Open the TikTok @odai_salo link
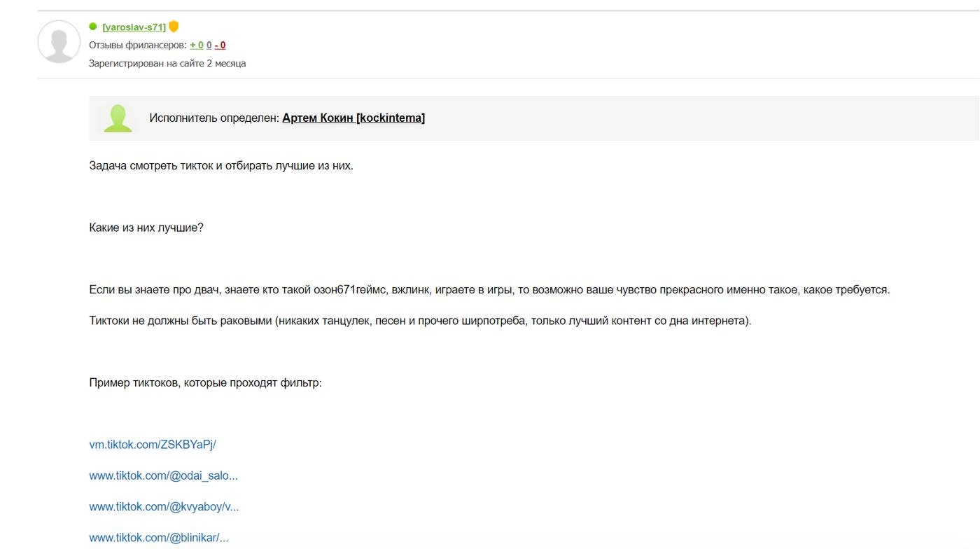Viewport: 980px width, 549px height. pos(163,475)
